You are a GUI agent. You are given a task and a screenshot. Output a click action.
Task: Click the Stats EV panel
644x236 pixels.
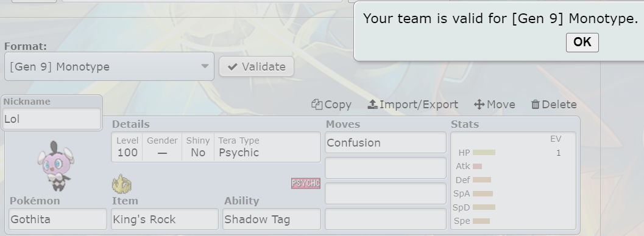(x=514, y=181)
